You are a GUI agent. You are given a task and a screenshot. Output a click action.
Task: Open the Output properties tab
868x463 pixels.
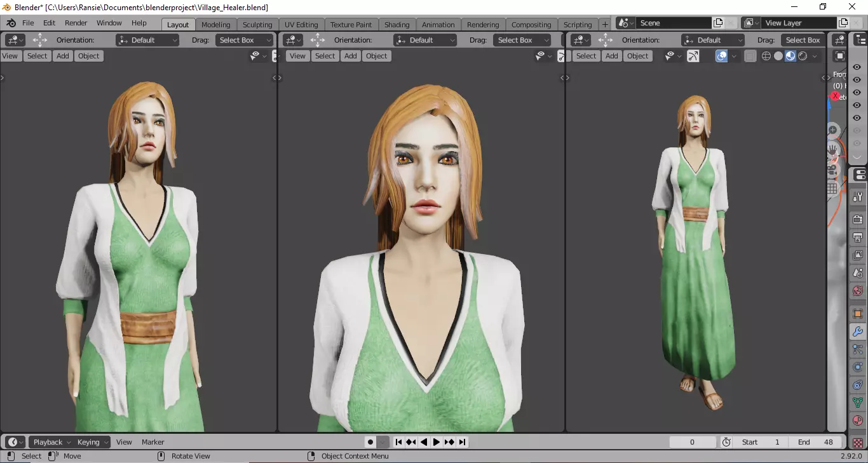pos(858,238)
